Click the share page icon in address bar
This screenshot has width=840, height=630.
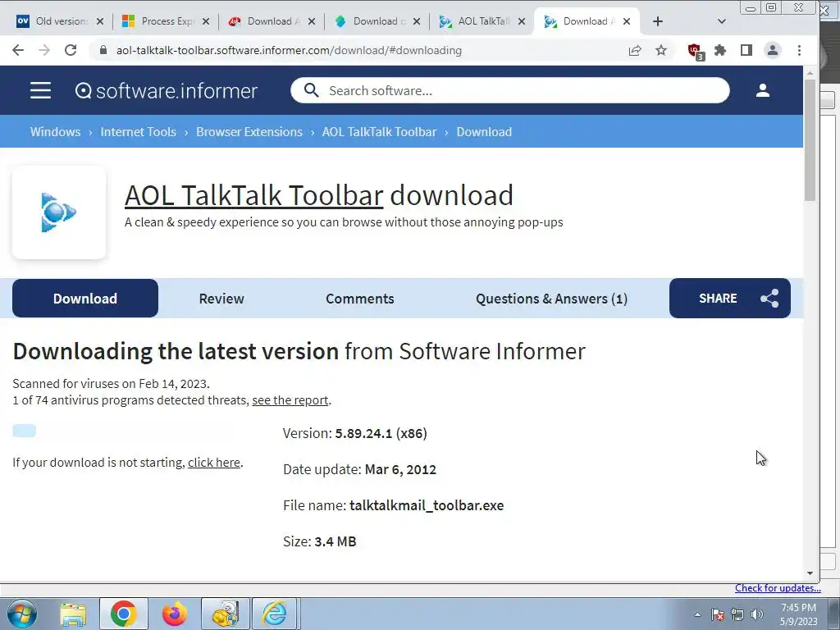pos(635,50)
